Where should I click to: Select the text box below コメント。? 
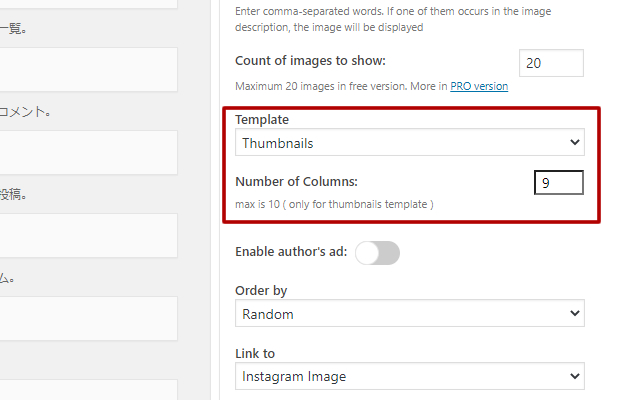click(88, 152)
